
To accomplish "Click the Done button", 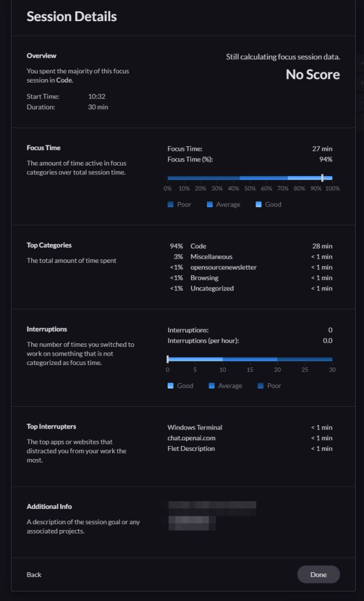I will pyautogui.click(x=318, y=575).
